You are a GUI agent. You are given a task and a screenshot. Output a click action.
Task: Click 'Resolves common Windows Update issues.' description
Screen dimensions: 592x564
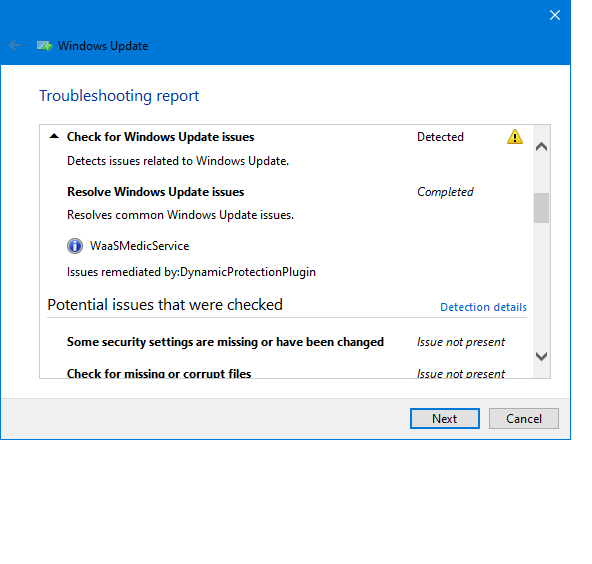[x=180, y=215]
